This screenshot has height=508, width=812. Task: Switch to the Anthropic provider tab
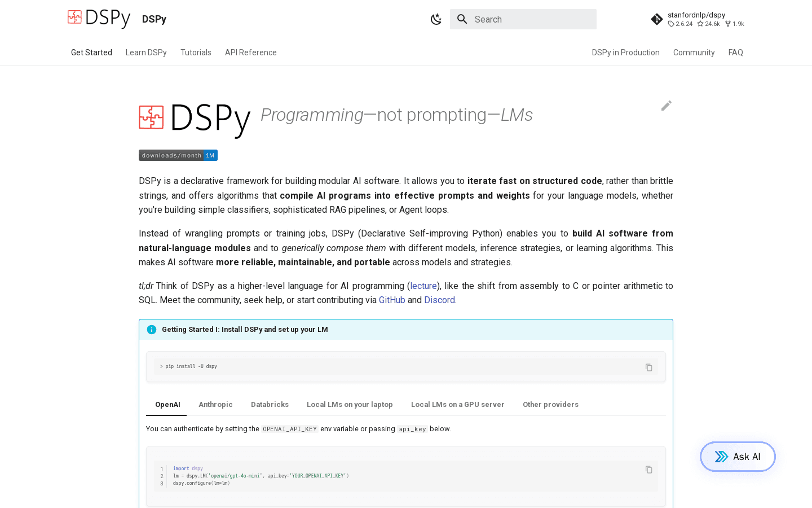coord(215,404)
